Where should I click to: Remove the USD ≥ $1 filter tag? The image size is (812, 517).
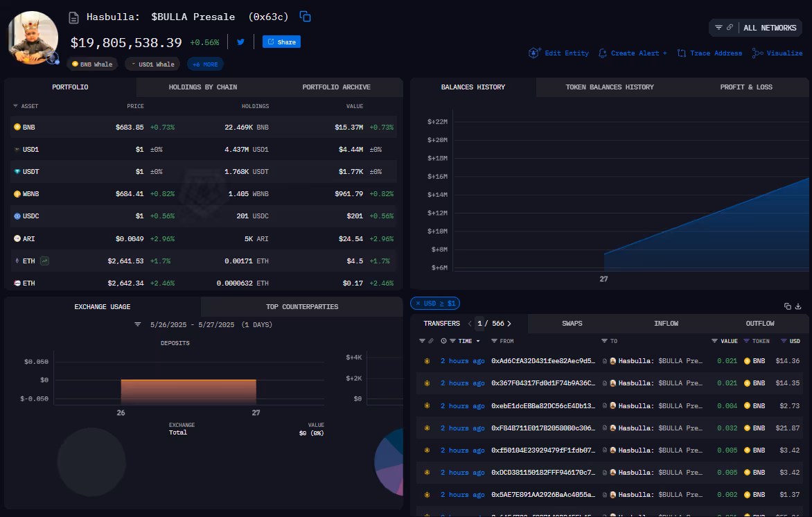[x=418, y=303]
